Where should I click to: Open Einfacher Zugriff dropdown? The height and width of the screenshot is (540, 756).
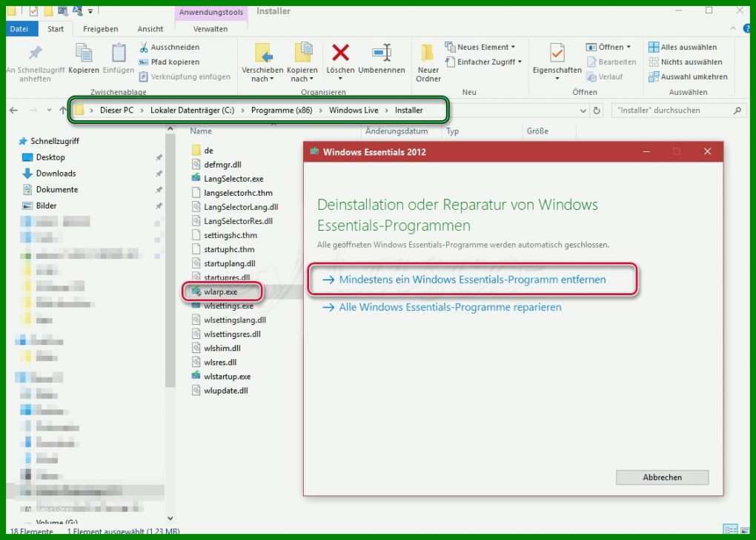click(x=483, y=62)
